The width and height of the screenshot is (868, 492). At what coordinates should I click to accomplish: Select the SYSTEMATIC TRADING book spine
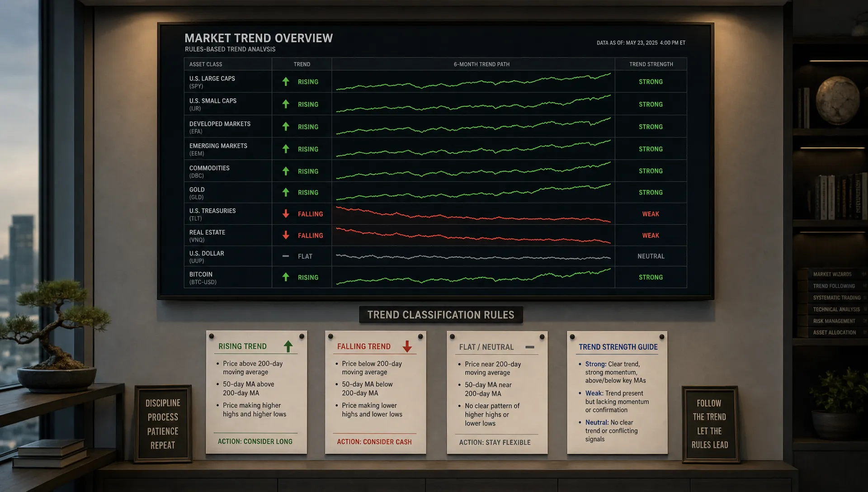(x=832, y=298)
